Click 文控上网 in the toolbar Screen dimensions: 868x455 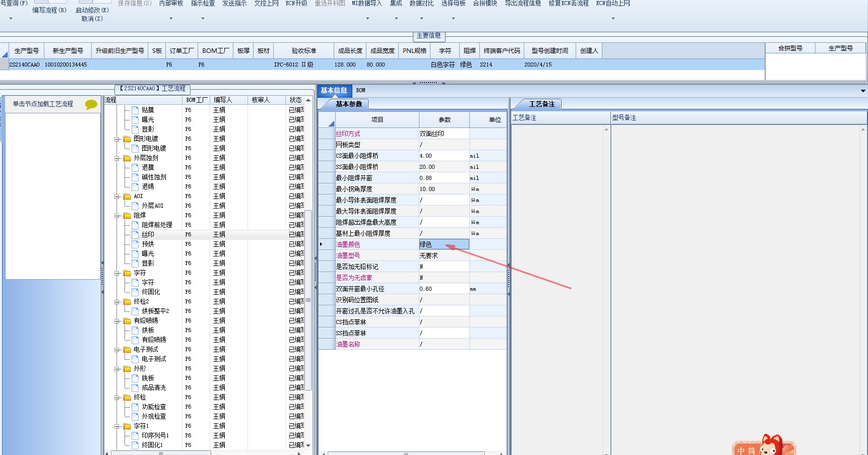[266, 4]
